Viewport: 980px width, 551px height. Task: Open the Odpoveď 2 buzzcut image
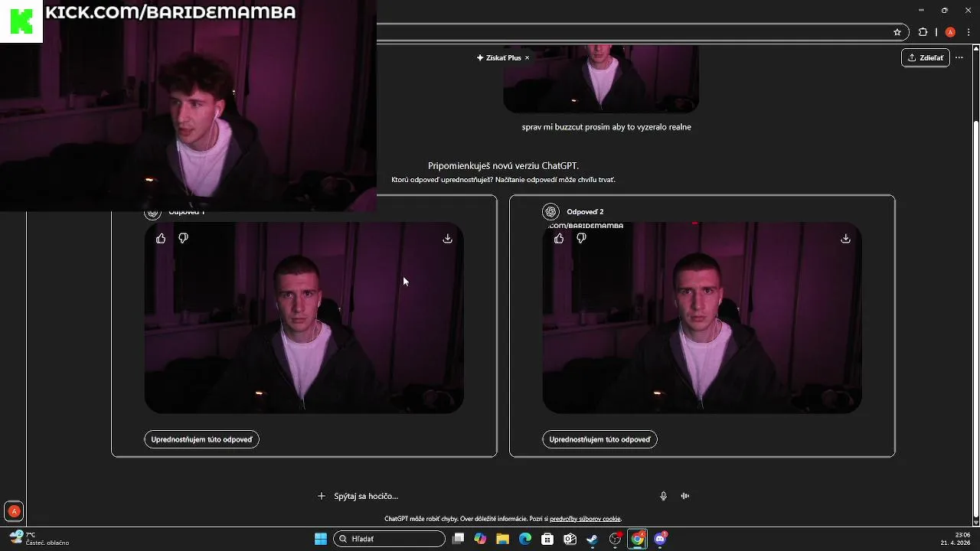[702, 318]
